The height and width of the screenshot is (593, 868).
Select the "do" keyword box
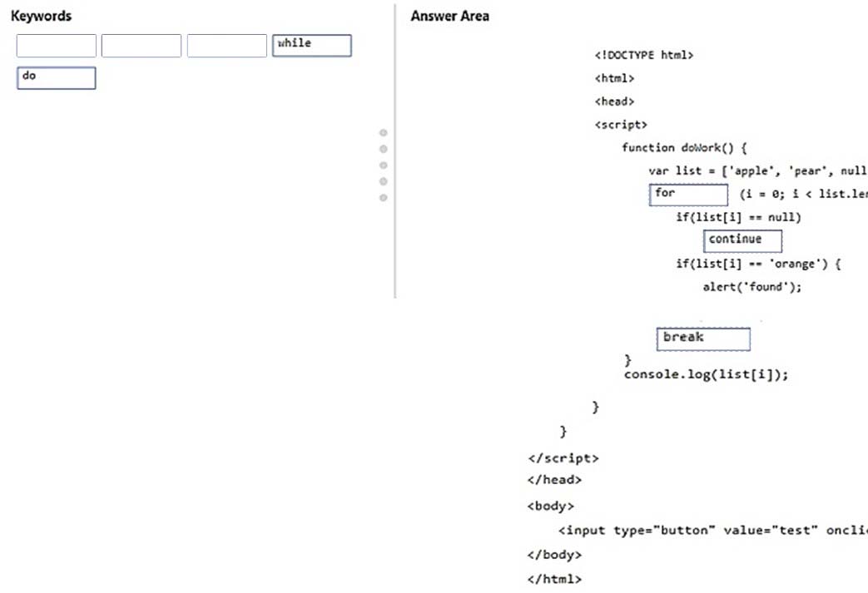[x=57, y=78]
